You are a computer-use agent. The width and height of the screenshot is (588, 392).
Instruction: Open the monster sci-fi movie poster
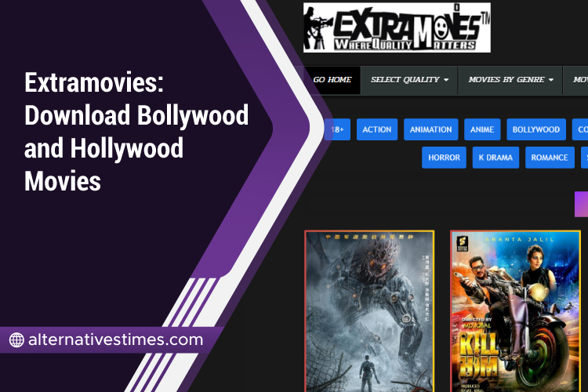click(x=369, y=311)
